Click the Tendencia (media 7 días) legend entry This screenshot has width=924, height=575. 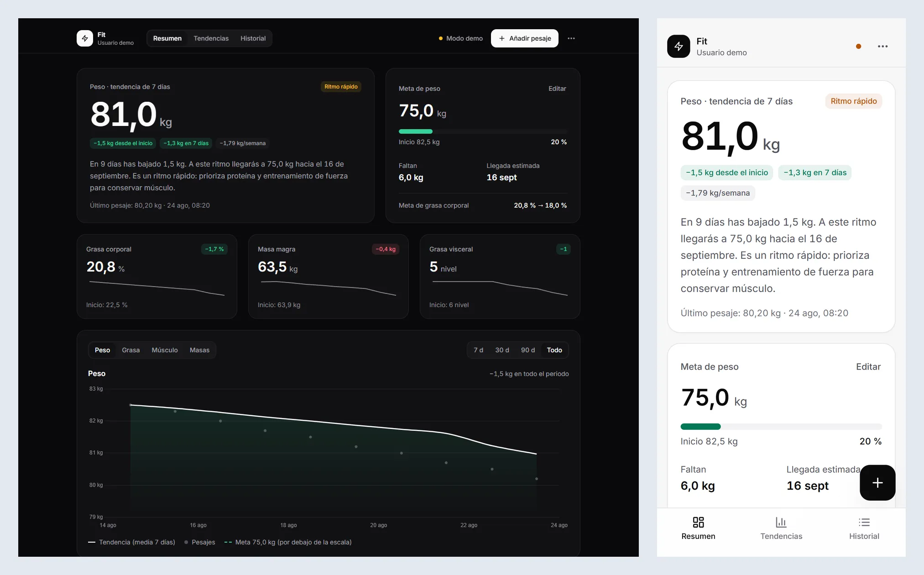(131, 542)
